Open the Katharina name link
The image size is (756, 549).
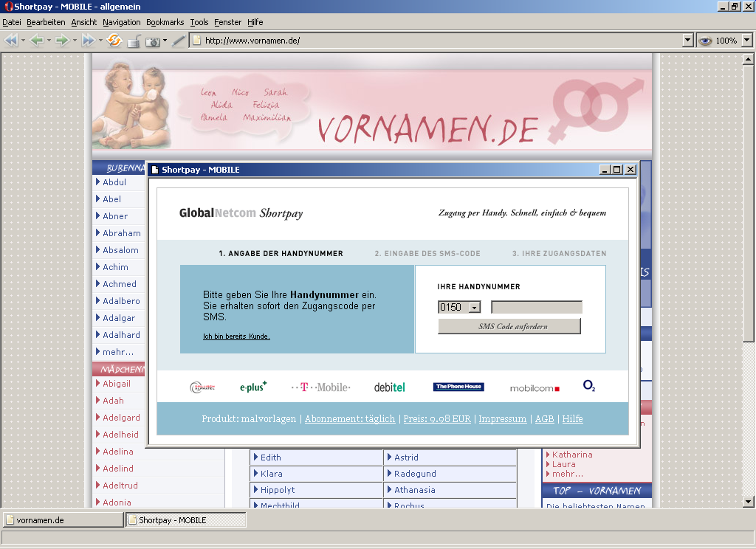click(x=572, y=455)
